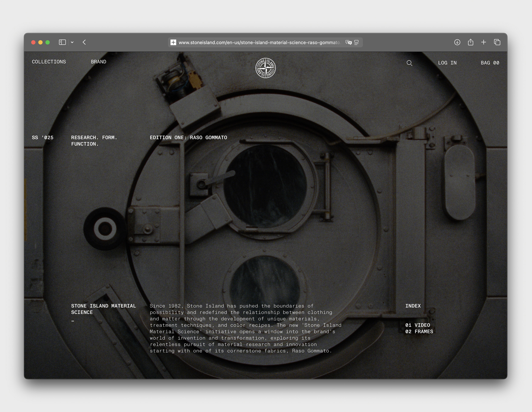Show the tab overview

pyautogui.click(x=497, y=42)
